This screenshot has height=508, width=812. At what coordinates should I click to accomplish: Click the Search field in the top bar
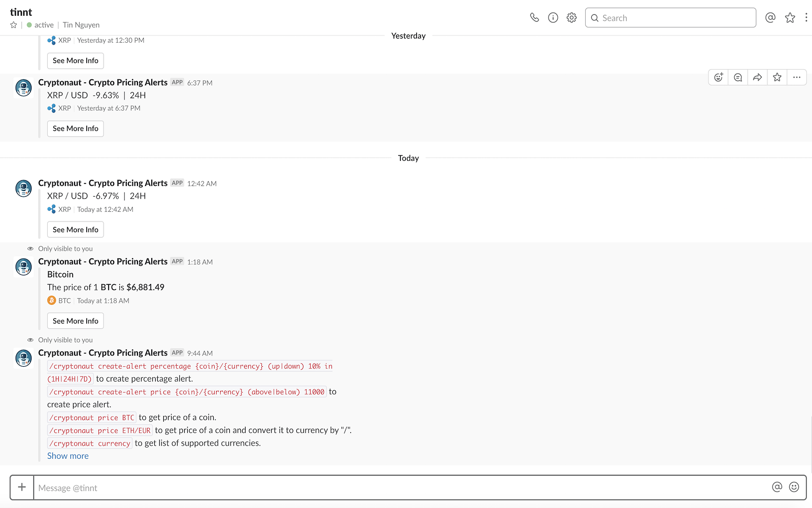tap(670, 17)
